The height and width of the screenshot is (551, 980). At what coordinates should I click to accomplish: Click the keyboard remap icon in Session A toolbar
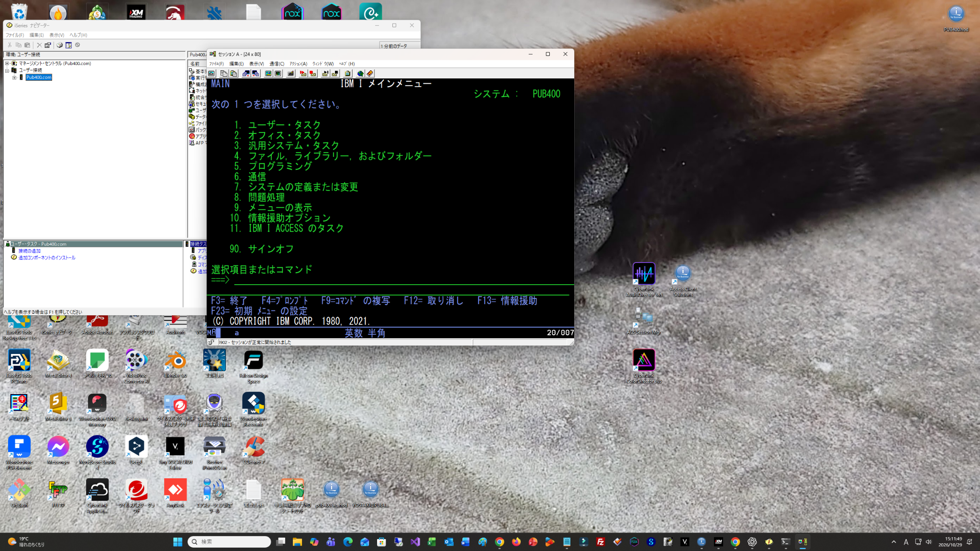(x=290, y=73)
